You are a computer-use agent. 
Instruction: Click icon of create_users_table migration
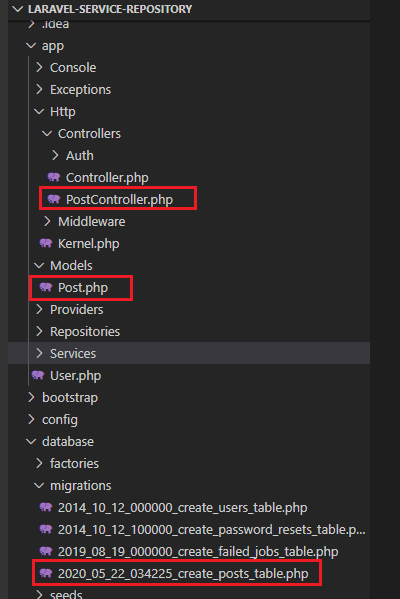[46, 507]
